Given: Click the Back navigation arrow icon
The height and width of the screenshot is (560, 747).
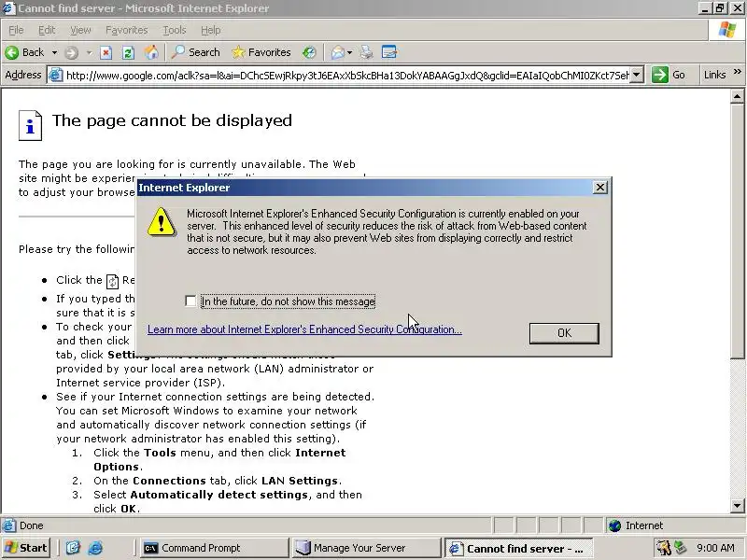Looking at the screenshot, I should click(x=12, y=52).
